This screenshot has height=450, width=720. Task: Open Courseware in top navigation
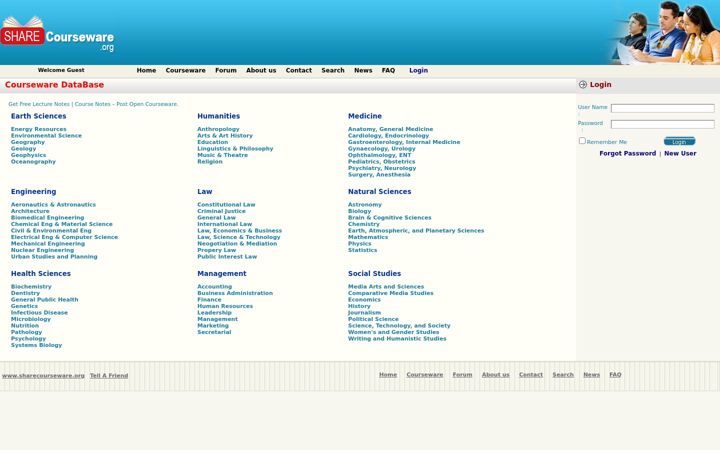pyautogui.click(x=186, y=70)
